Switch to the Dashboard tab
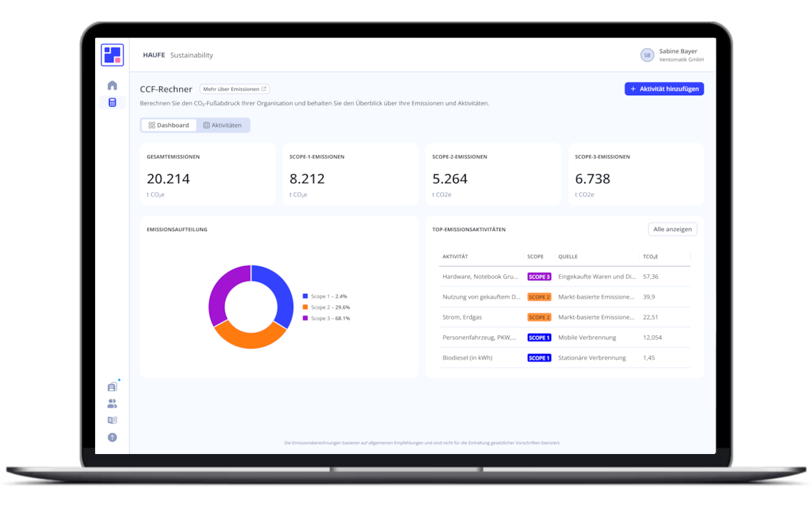 [169, 125]
